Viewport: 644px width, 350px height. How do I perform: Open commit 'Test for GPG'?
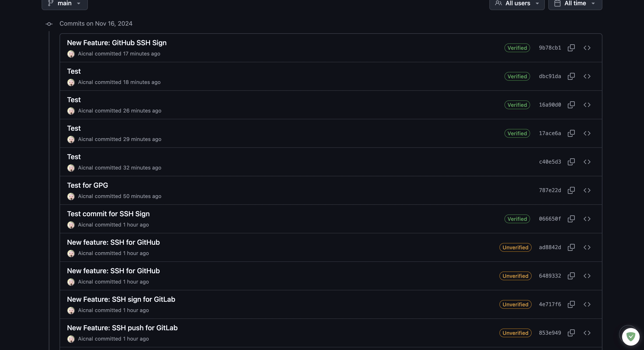(x=87, y=186)
